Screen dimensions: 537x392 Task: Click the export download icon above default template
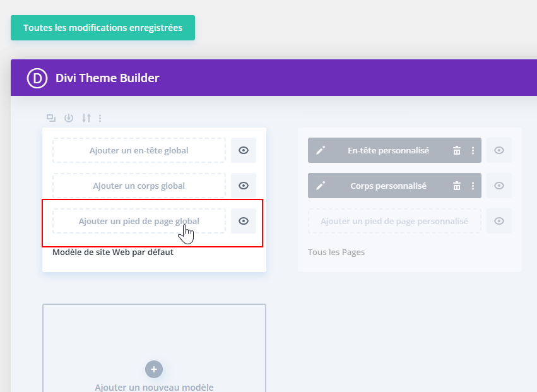coord(69,118)
